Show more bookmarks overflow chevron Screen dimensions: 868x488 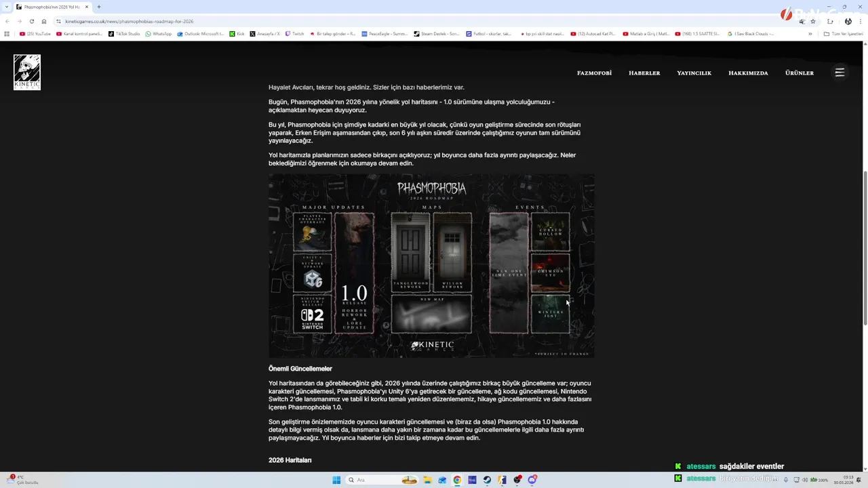[810, 34]
